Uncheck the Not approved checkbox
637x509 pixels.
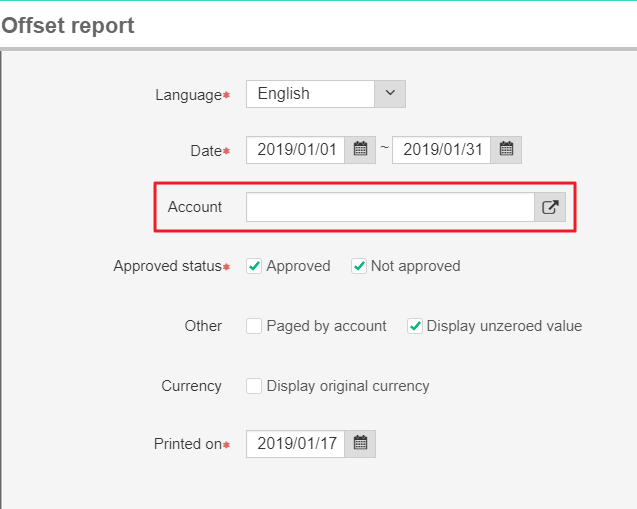pyautogui.click(x=359, y=266)
